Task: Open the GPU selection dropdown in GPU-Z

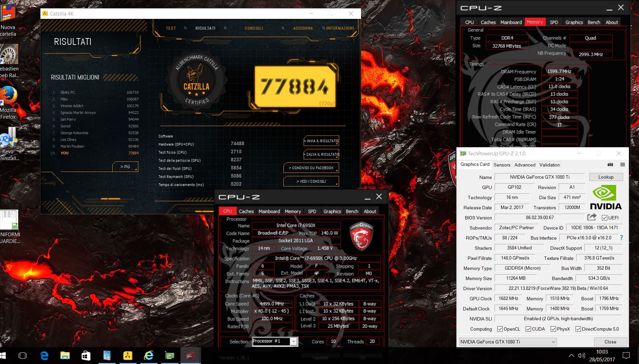Action: click(508, 342)
